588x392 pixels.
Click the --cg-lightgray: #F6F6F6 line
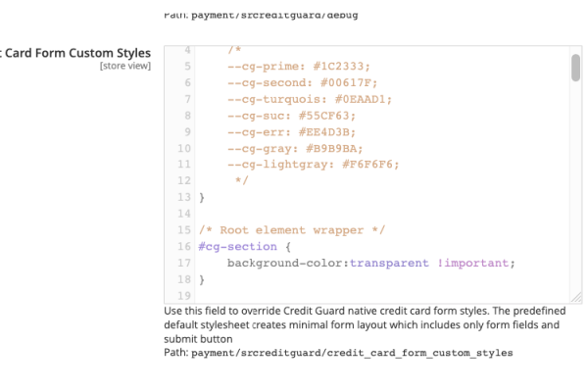point(313,165)
